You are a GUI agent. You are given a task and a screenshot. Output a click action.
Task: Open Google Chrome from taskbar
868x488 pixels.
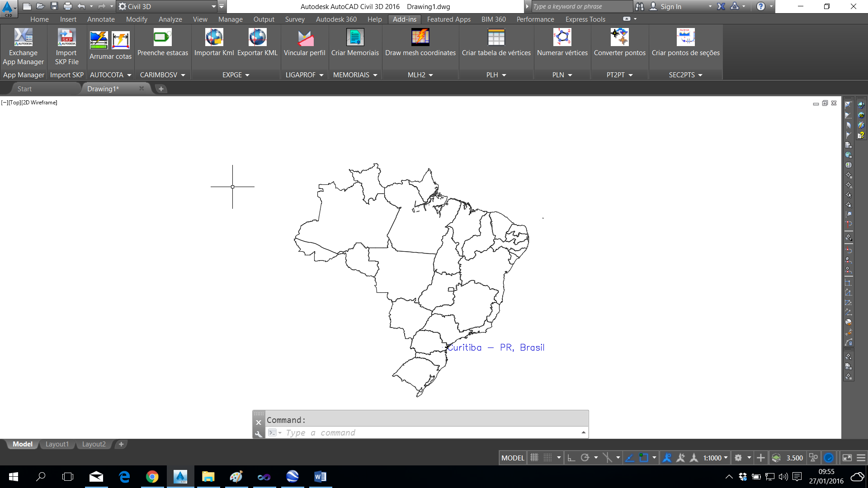[x=152, y=477]
